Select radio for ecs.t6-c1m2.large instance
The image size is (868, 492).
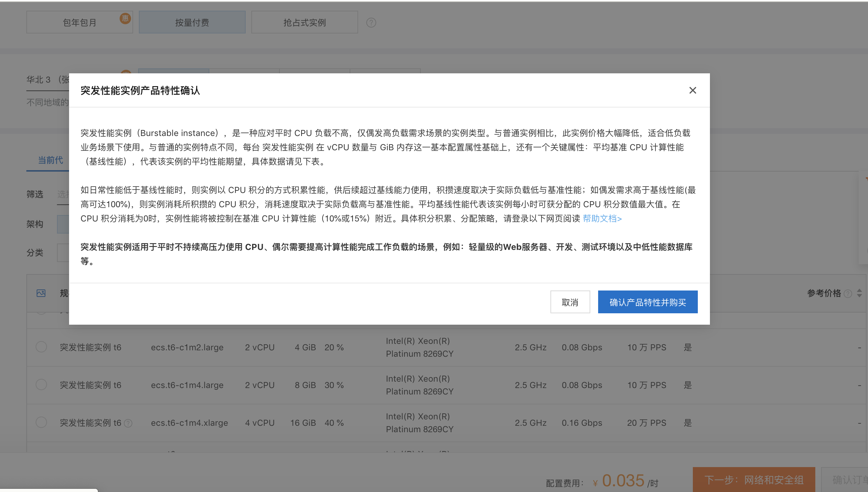click(x=41, y=347)
